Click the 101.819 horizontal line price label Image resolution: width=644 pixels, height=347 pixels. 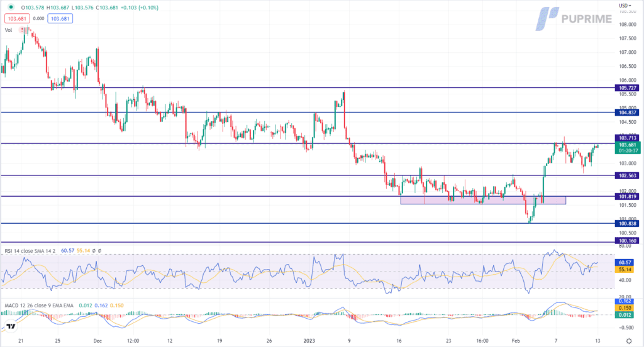[627, 197]
